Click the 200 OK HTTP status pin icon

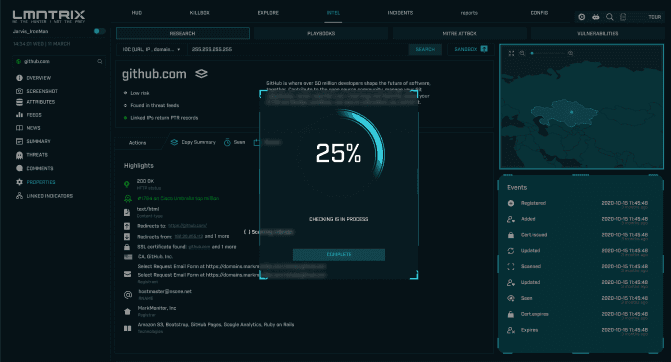coord(127,184)
